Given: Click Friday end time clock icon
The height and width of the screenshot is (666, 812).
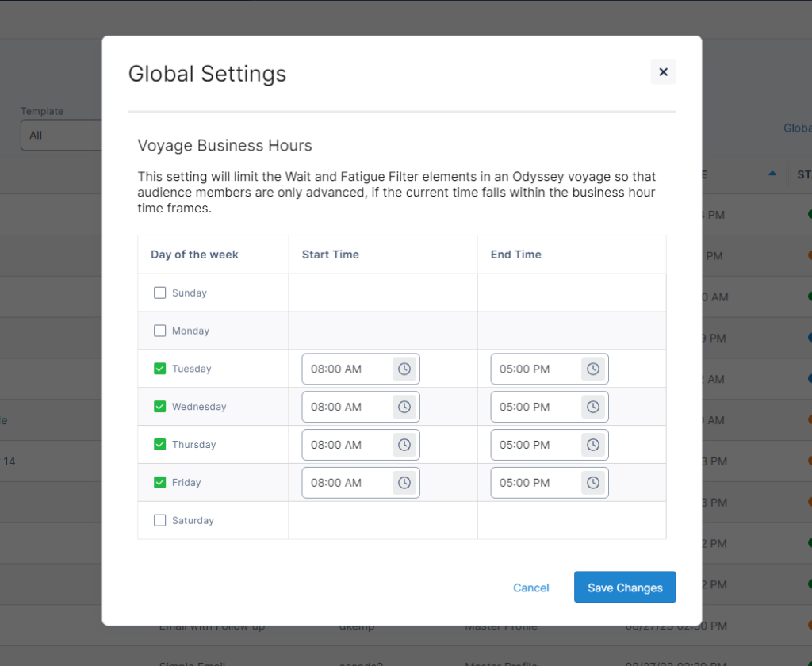Looking at the screenshot, I should pyautogui.click(x=592, y=483).
